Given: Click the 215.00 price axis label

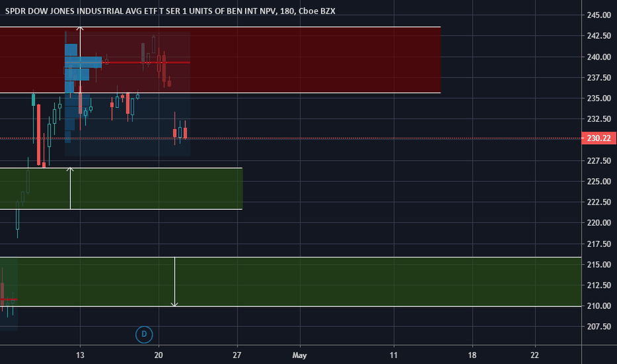Looking at the screenshot, I should 599,265.
